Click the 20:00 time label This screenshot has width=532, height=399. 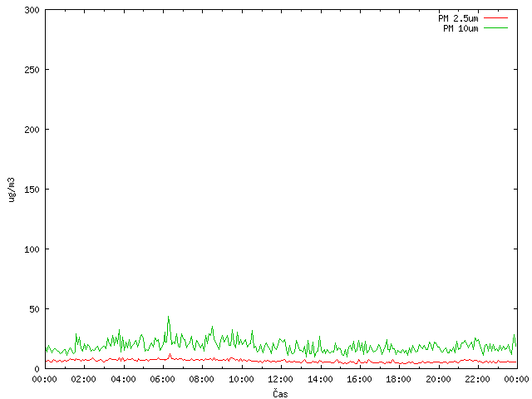tap(438, 379)
